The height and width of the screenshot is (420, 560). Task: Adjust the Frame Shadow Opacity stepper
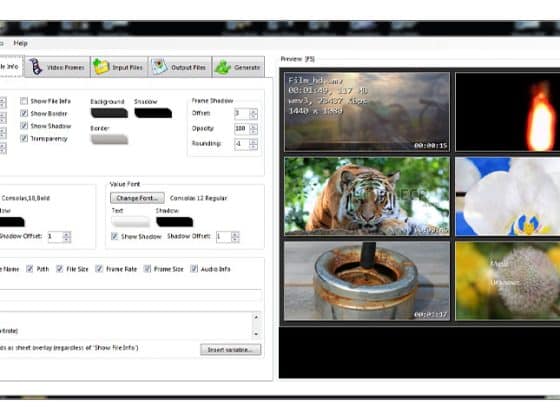pyautogui.click(x=253, y=129)
